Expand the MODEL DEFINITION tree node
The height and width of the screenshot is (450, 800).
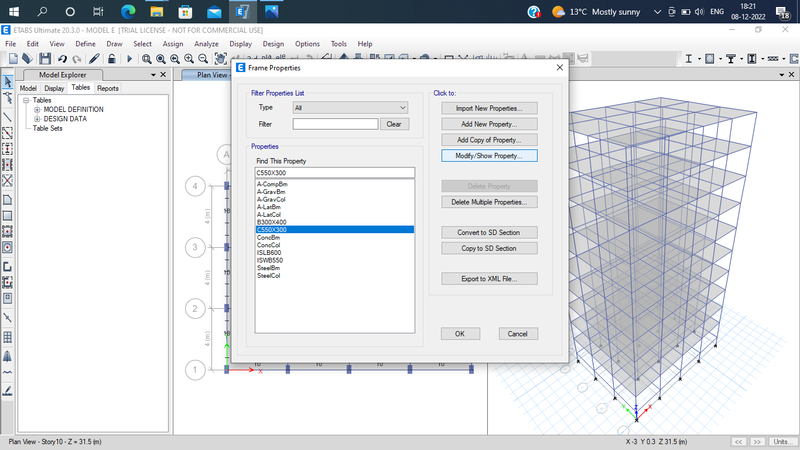(37, 110)
